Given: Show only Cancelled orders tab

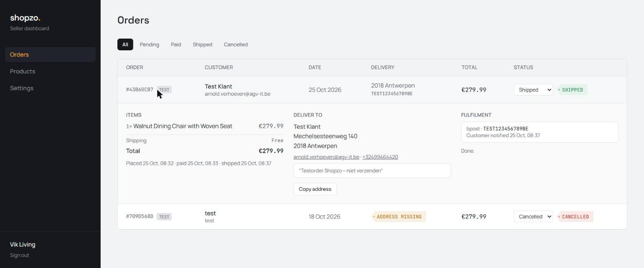Looking at the screenshot, I should click(236, 44).
